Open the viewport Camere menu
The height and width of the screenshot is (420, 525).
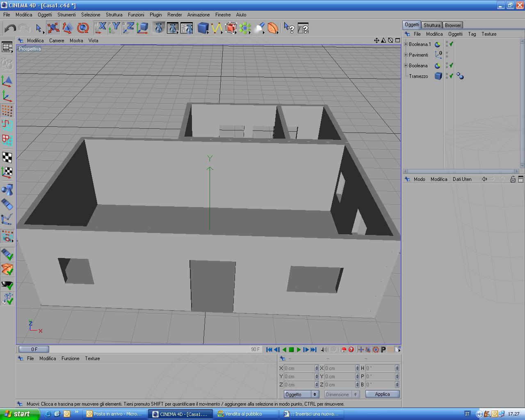57,41
